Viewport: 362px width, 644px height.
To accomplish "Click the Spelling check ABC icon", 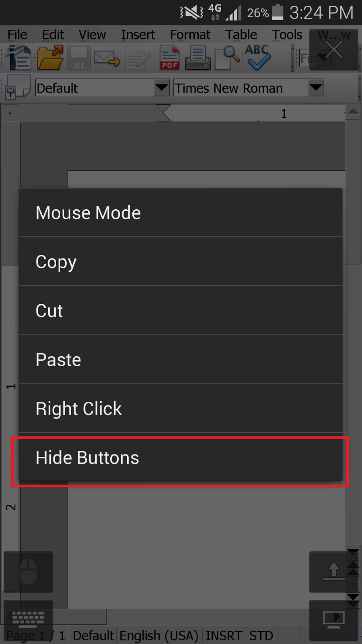I will point(257,57).
